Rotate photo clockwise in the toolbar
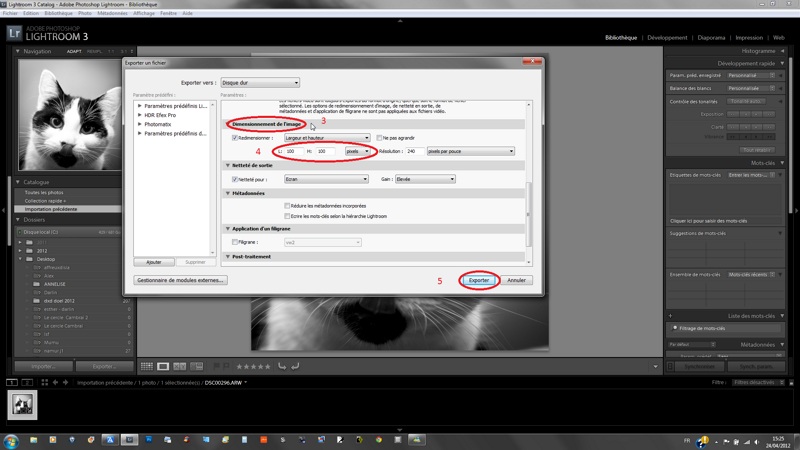This screenshot has width=800, height=450. (x=295, y=366)
